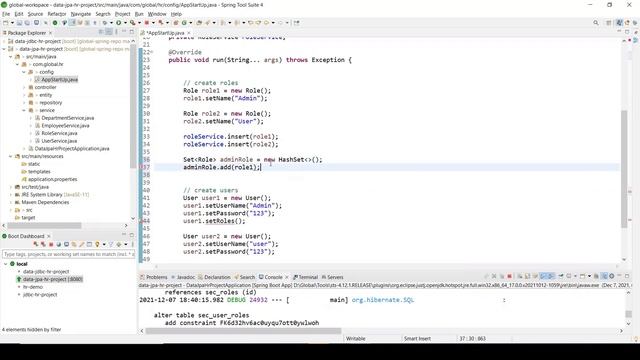Click the error marker at line 44
Image resolution: width=640 pixels, height=360 pixels.
tap(141, 221)
